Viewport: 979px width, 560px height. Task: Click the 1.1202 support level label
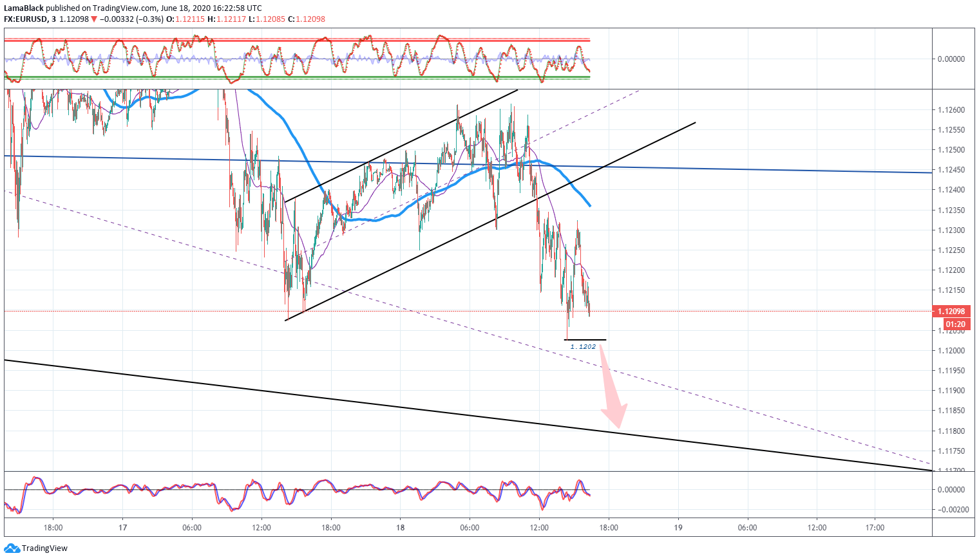point(583,346)
